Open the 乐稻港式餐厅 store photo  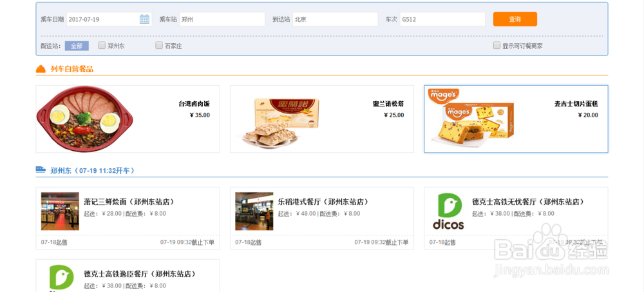pos(254,211)
